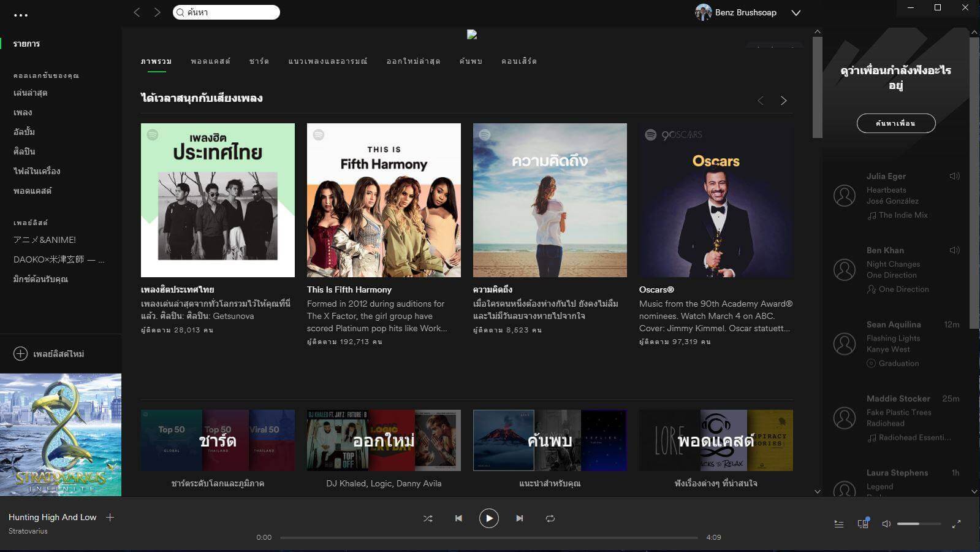Open the play queue icon
Image resolution: width=980 pixels, height=552 pixels.
coord(839,524)
